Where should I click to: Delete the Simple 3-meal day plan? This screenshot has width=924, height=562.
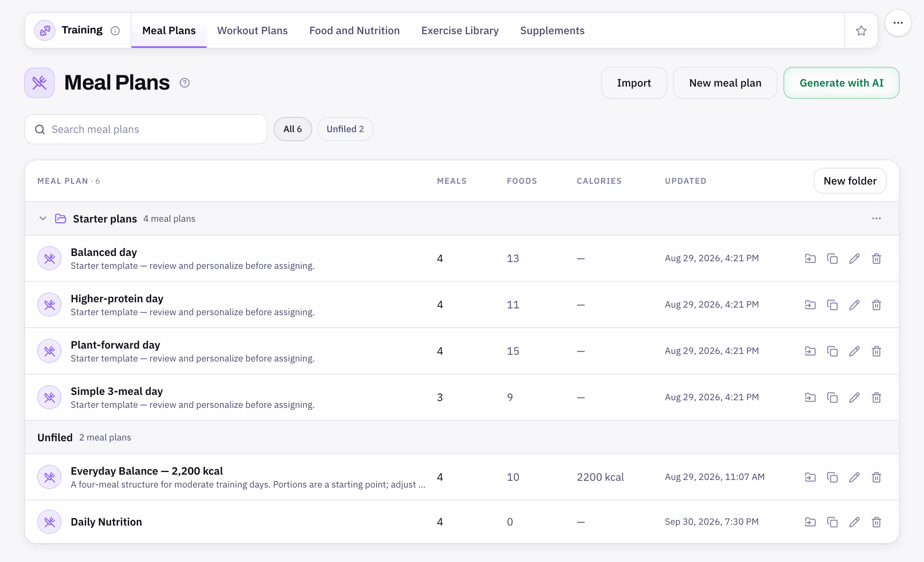(x=877, y=397)
